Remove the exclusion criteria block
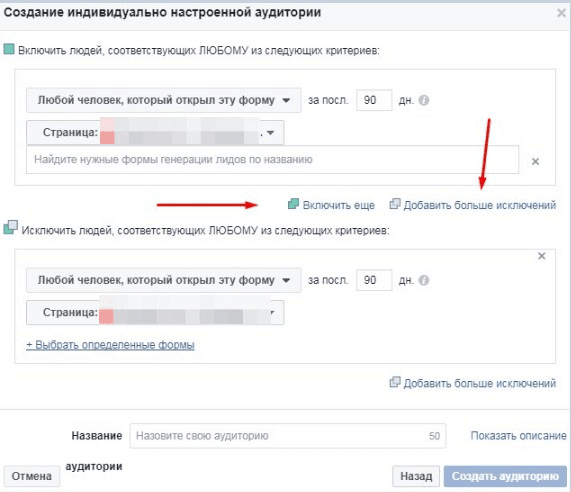This screenshot has width=571, height=492. (542, 256)
